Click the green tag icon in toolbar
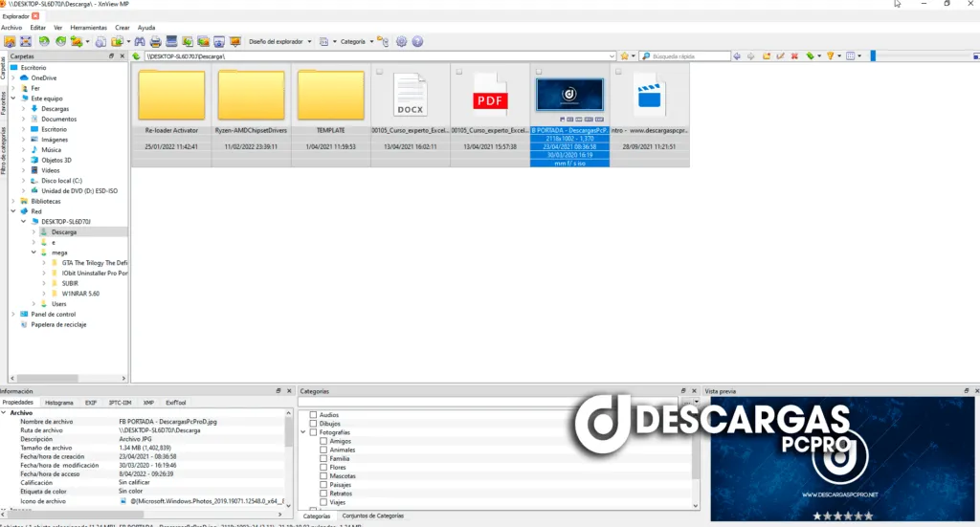The height and width of the screenshot is (527, 980). 810,56
